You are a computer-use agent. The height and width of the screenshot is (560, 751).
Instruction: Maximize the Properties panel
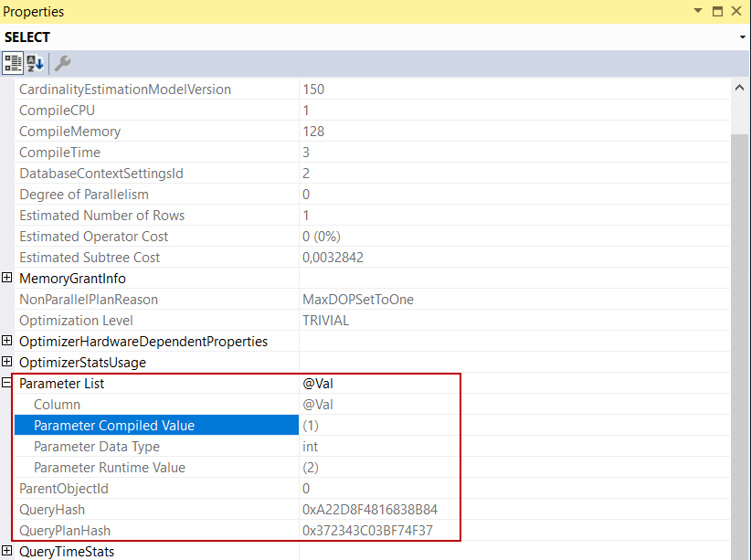(717, 11)
